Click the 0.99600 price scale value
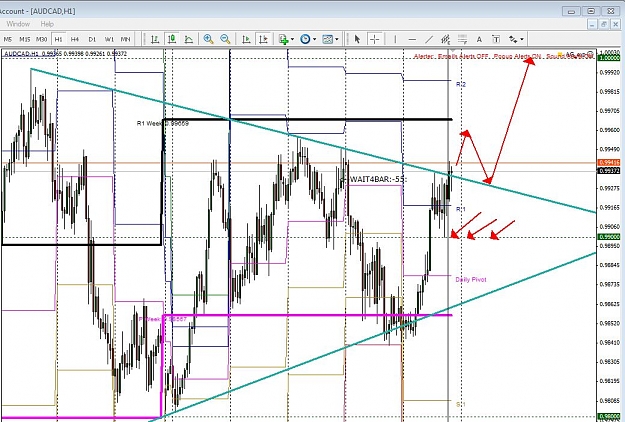This screenshot has width=625, height=422. pos(609,130)
